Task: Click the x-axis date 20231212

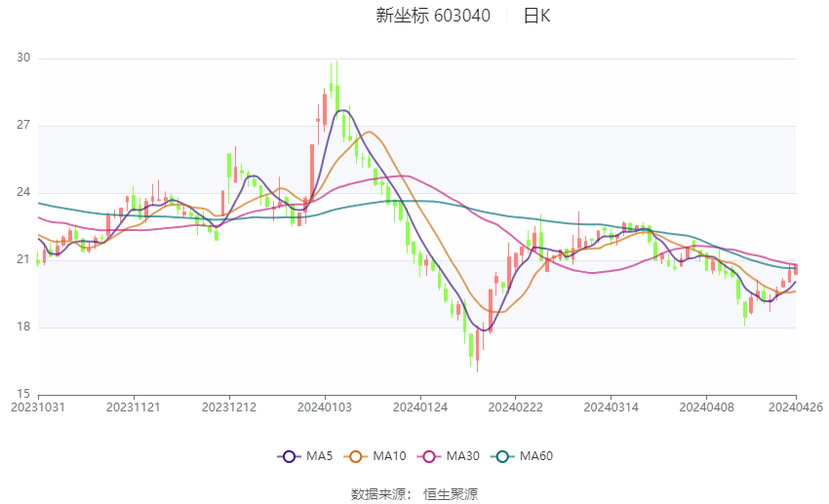Action: click(229, 407)
